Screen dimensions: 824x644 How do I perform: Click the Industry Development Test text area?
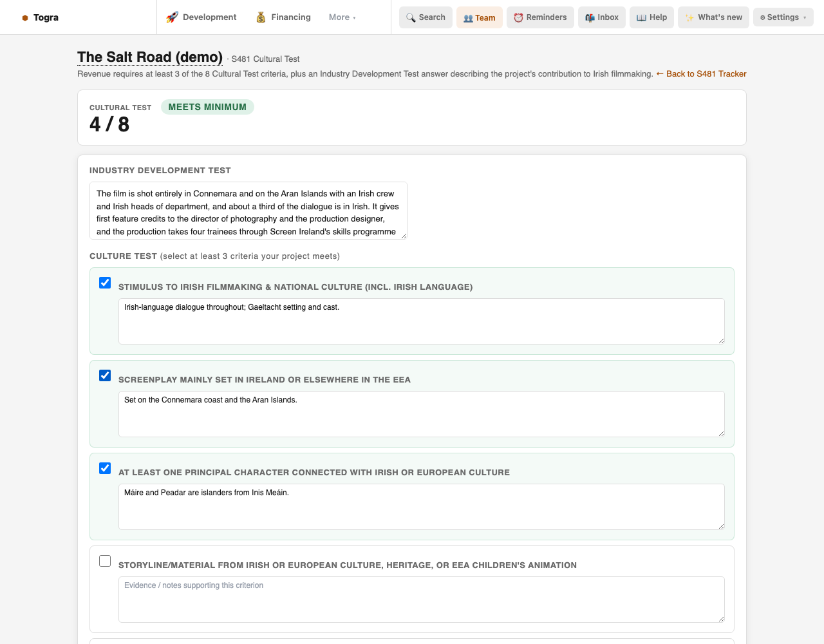click(248, 211)
